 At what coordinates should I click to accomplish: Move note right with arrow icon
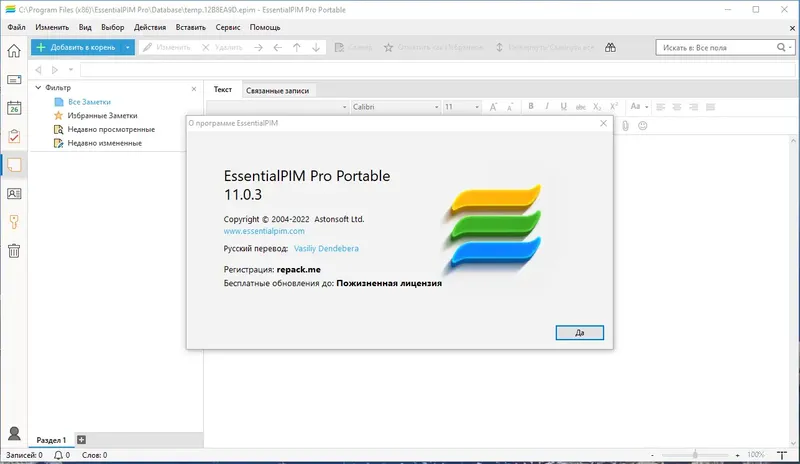click(x=258, y=47)
